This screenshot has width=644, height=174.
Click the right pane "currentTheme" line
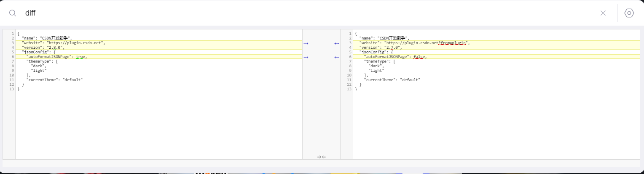click(392, 80)
